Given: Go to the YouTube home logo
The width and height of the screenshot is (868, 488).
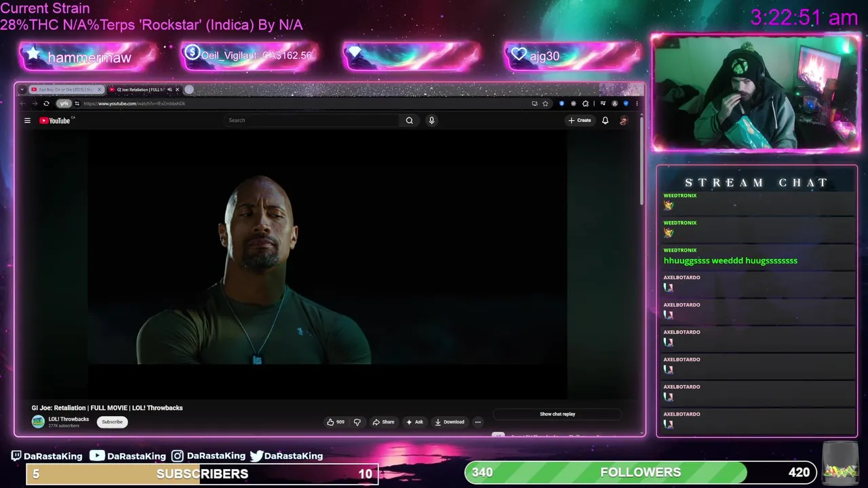Looking at the screenshot, I should [55, 121].
